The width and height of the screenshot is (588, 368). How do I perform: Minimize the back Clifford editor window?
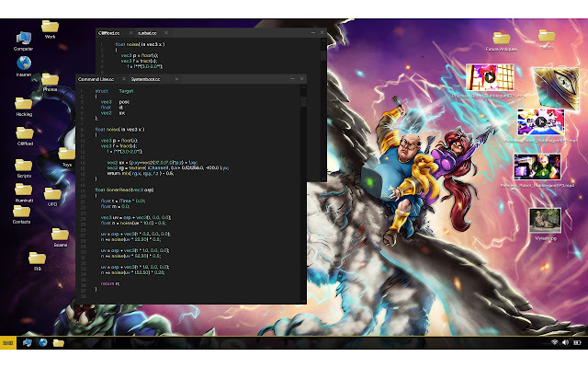[x=313, y=33]
